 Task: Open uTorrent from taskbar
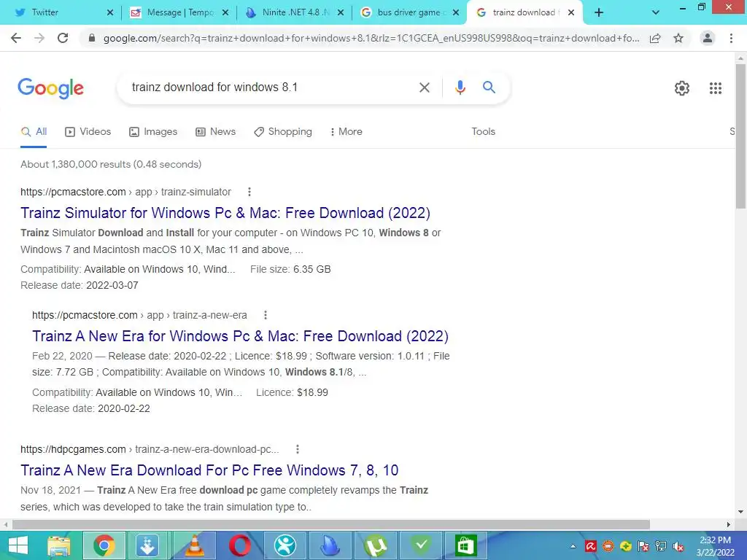[x=376, y=545]
